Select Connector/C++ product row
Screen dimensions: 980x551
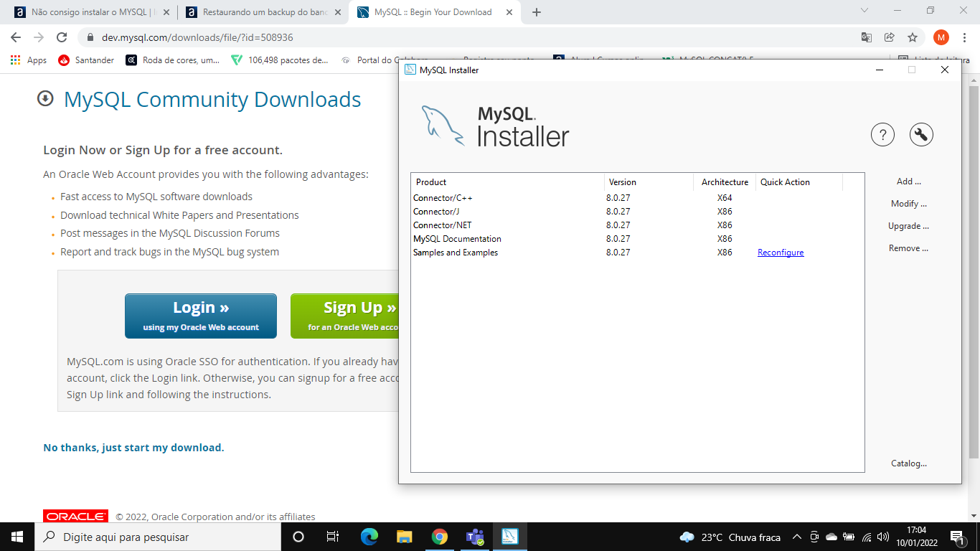tap(637, 198)
